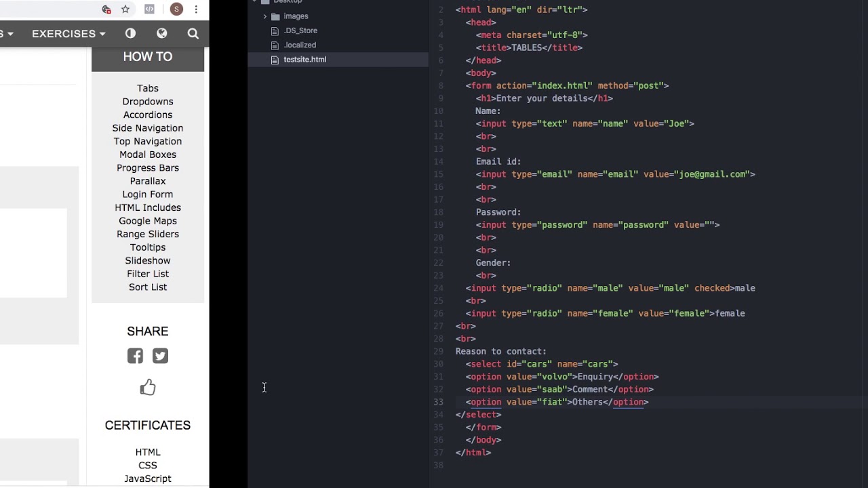Open the Login Form link

(x=148, y=194)
